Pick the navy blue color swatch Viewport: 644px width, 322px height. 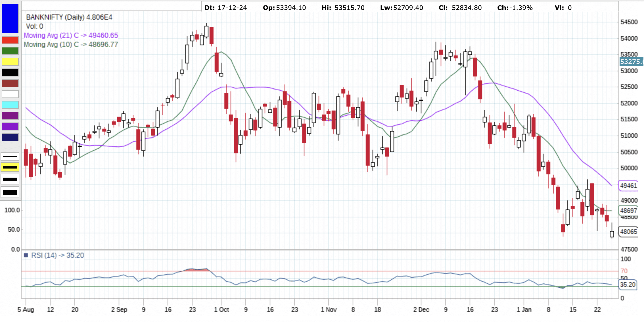[10, 137]
